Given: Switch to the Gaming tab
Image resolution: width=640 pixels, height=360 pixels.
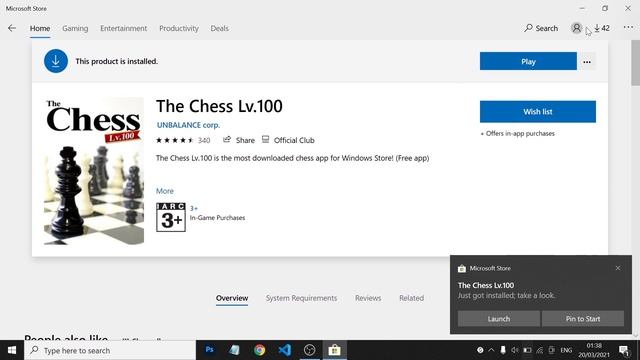Looking at the screenshot, I should point(75,28).
